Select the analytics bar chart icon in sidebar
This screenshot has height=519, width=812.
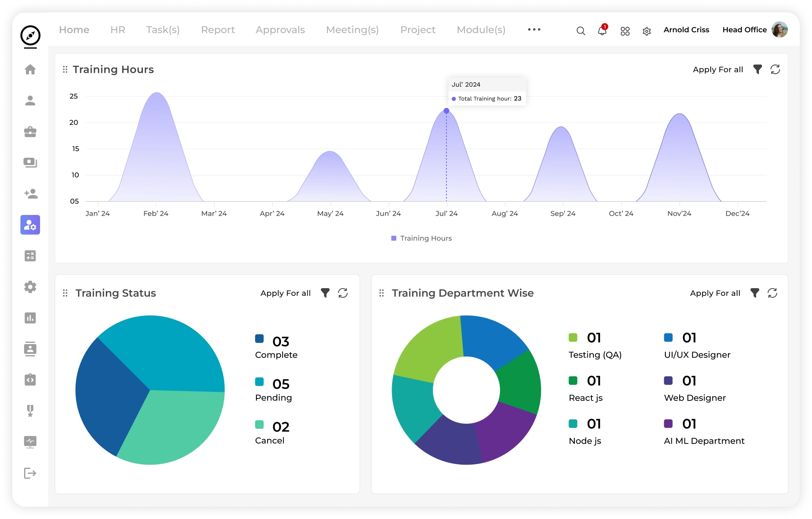[31, 318]
